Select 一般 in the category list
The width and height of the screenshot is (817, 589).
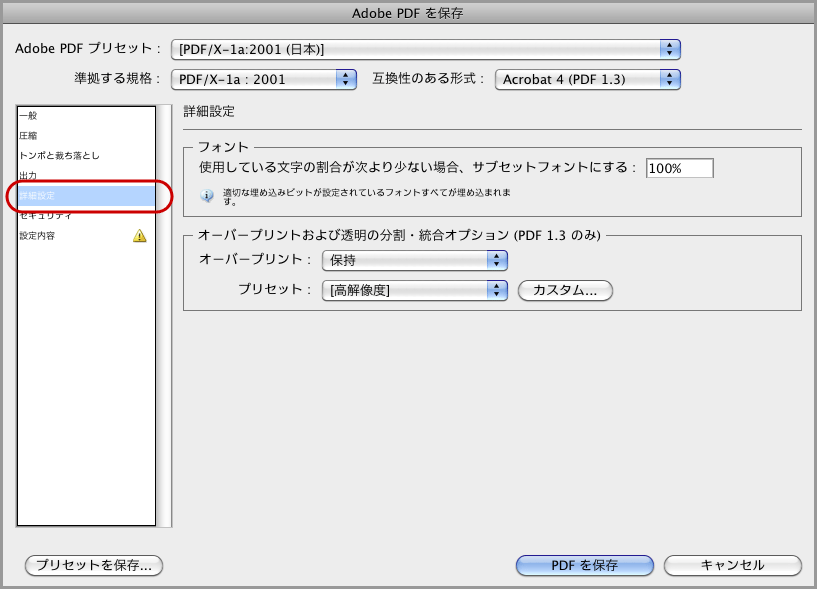[x=86, y=116]
